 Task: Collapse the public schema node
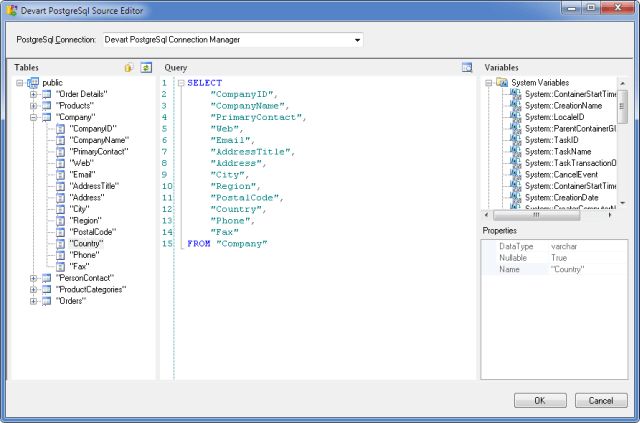point(20,83)
